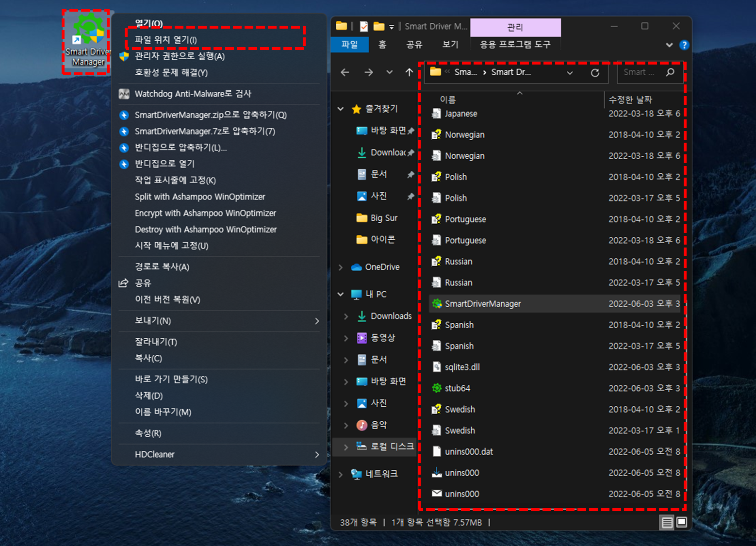The image size is (756, 546).
Task: Expand the 동영상 tree node
Action: [x=346, y=338]
